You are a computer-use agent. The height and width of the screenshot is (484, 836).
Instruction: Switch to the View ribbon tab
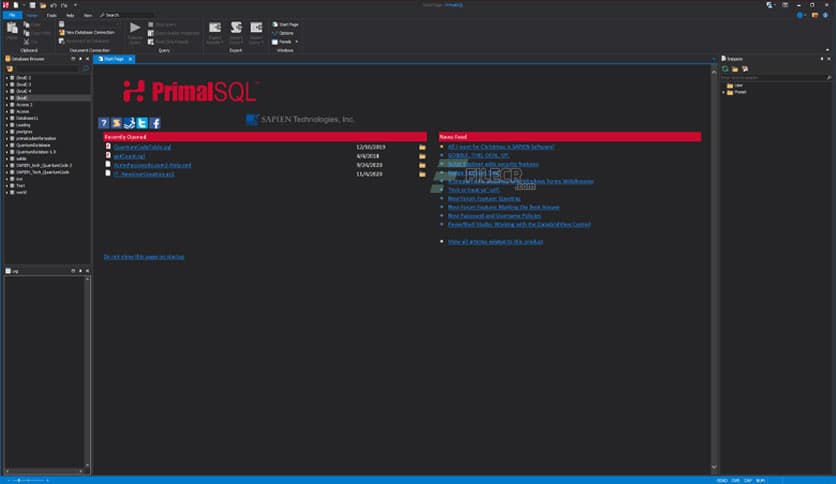[87, 15]
